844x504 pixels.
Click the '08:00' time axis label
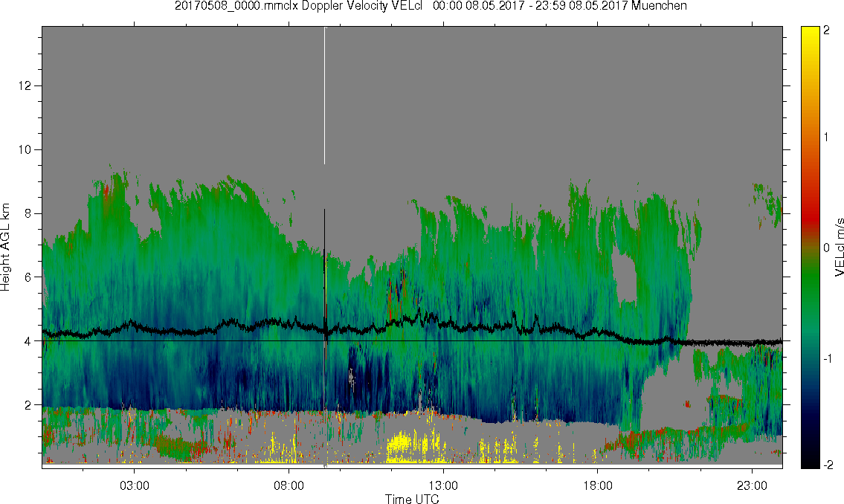click(x=289, y=485)
